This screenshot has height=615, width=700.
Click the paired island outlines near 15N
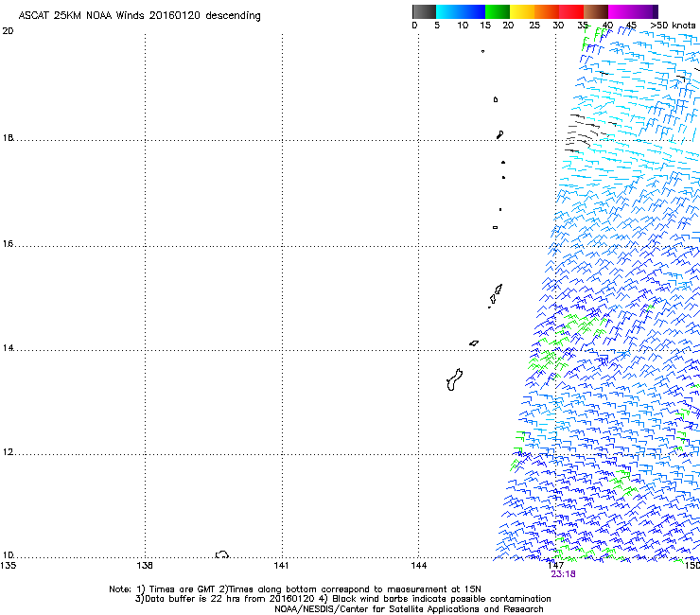tap(496, 295)
